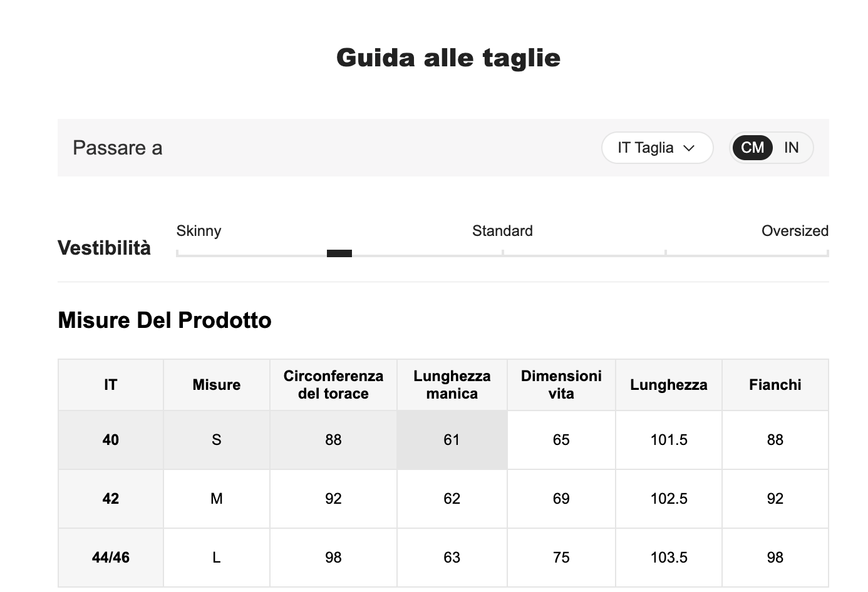
Task: Click the 103.5 length cell for size L
Action: pyautogui.click(x=669, y=558)
